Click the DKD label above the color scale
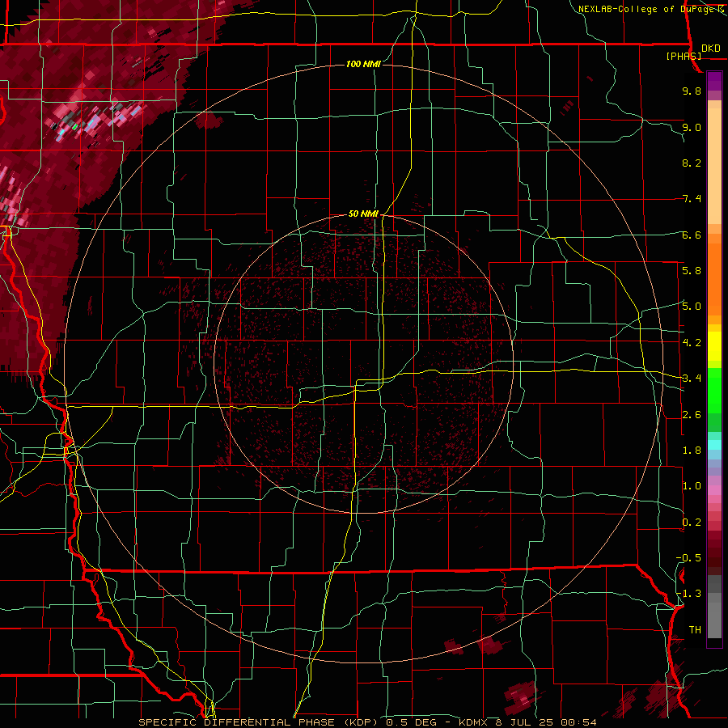 (x=711, y=49)
